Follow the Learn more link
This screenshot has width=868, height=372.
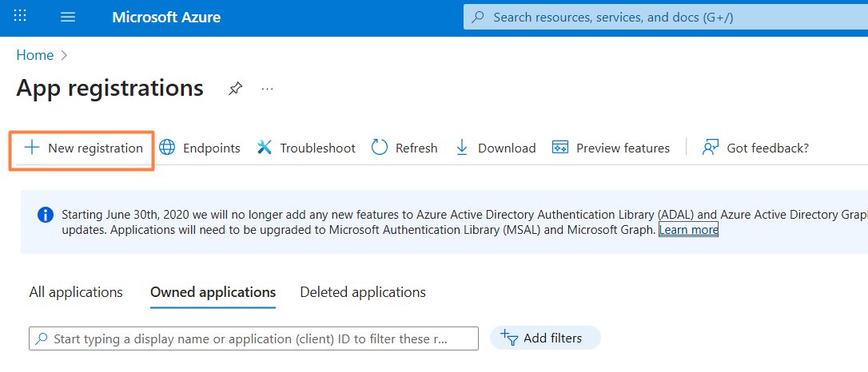point(688,230)
